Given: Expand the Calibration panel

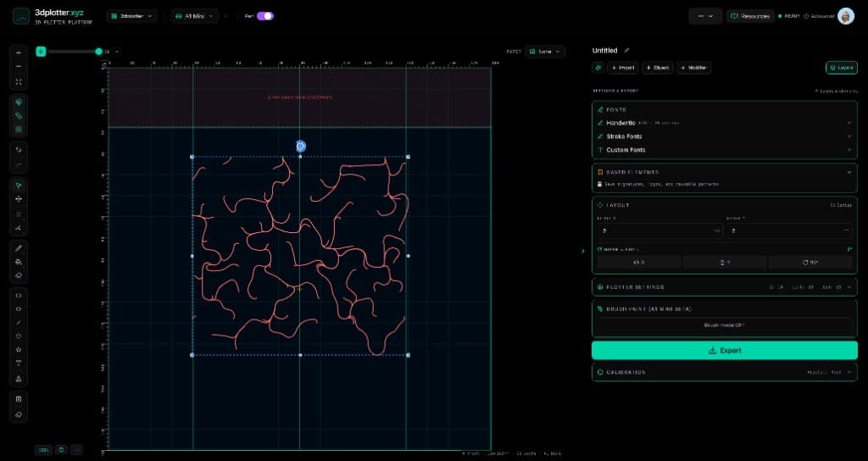Looking at the screenshot, I should (x=724, y=372).
